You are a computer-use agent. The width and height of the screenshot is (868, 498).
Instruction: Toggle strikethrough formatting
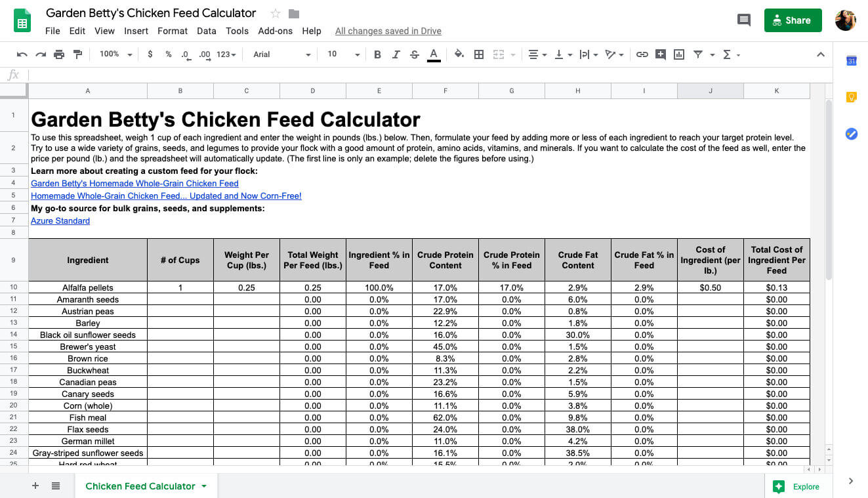click(x=414, y=54)
